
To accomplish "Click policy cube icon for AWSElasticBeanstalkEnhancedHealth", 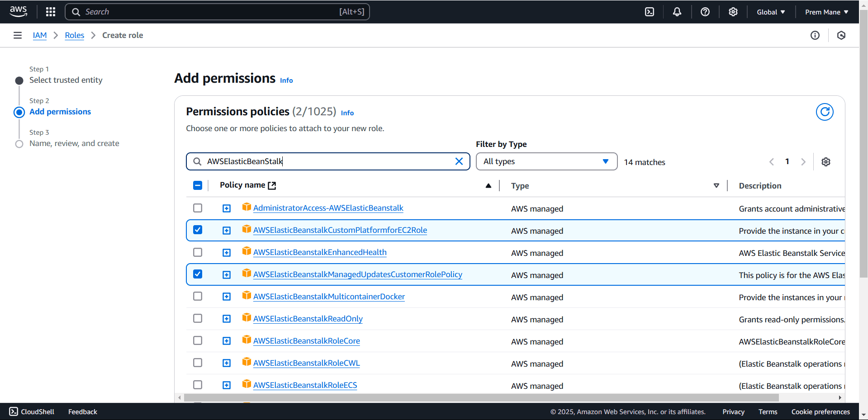I will coord(247,251).
